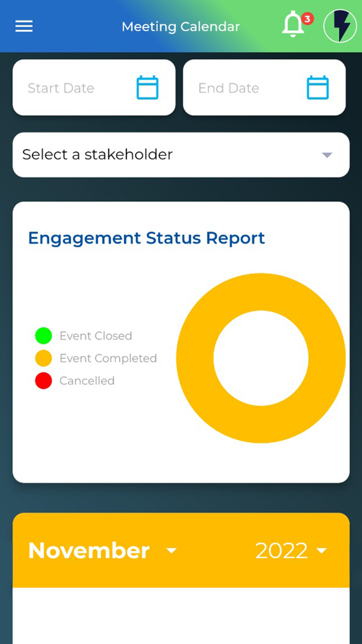Open the Start Date calendar icon

click(x=147, y=87)
